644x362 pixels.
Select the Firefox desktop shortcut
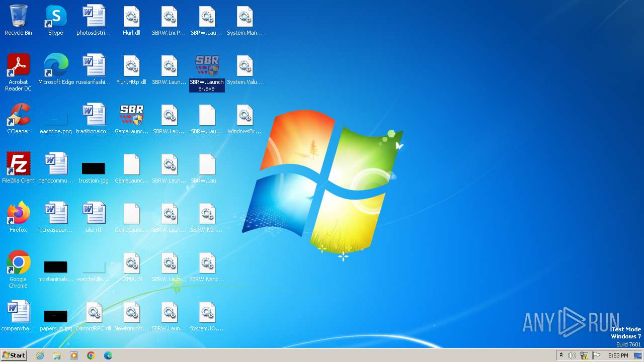click(x=18, y=218)
